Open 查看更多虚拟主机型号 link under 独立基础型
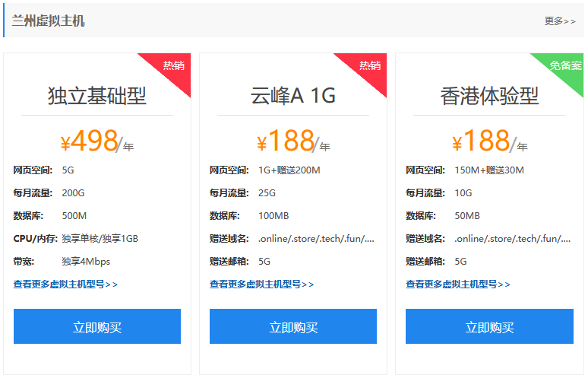 [65, 284]
